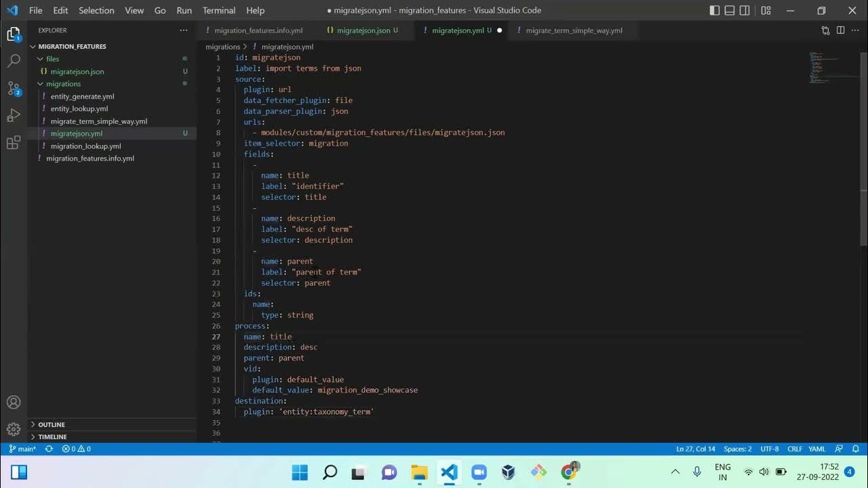Click migratejson.yml in the breadcrumb
Screen dimensions: 868x488
[x=288, y=47]
